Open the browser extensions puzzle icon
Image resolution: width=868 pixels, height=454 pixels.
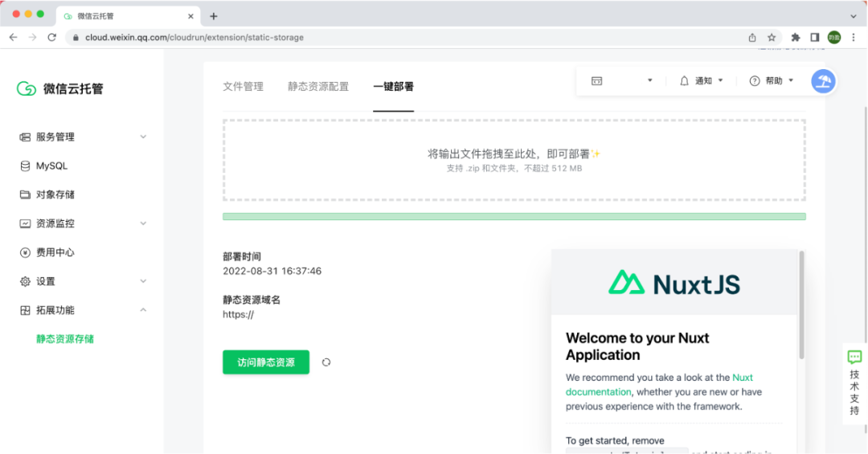click(796, 37)
